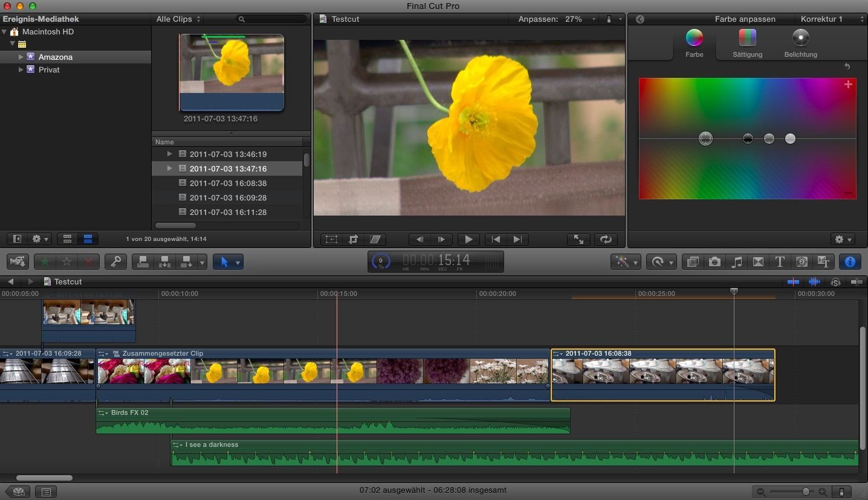The image size is (868, 500).
Task: Collapse the Macintosh HD volume
Action: click(x=5, y=31)
